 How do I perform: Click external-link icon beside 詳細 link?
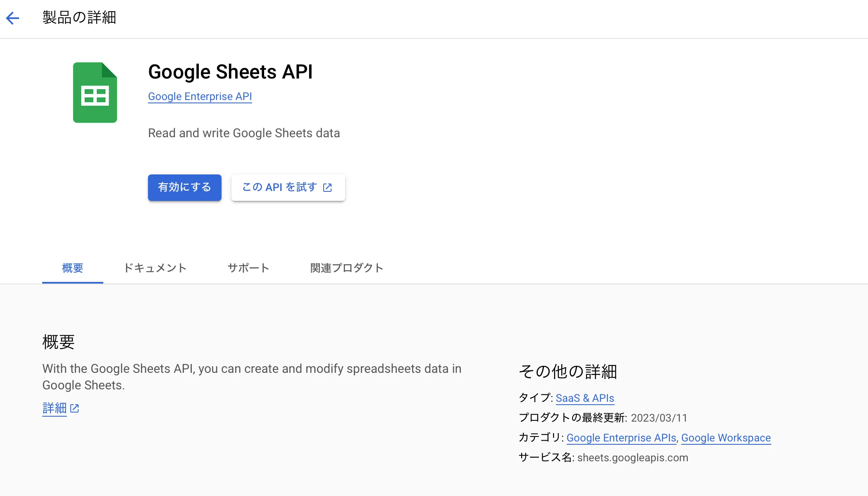(x=74, y=408)
